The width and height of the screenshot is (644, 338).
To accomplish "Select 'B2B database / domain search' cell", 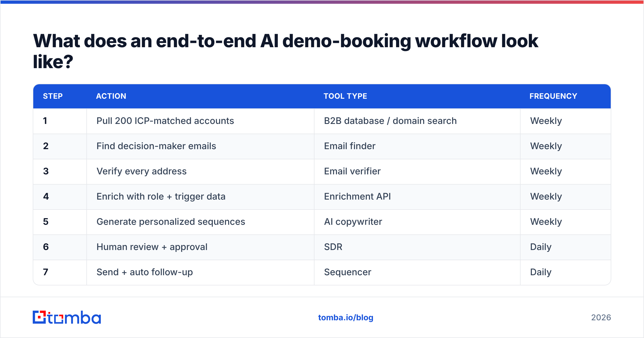I will click(x=417, y=121).
